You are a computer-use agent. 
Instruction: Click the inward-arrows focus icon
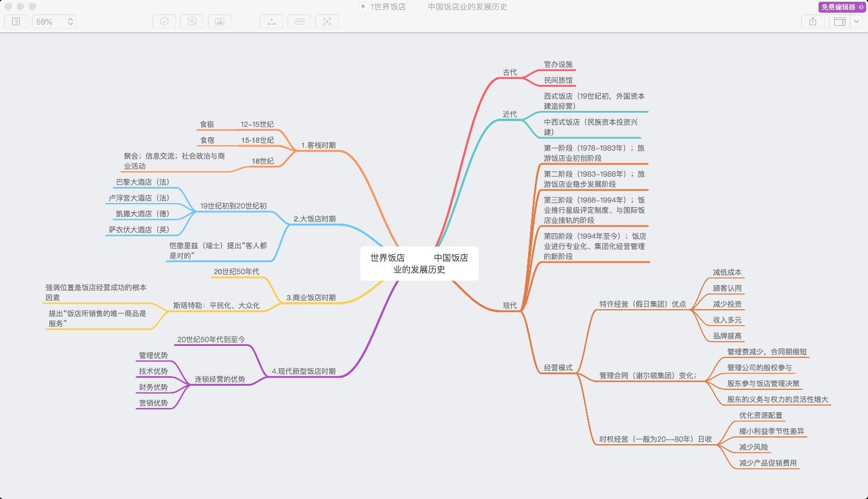tap(327, 22)
